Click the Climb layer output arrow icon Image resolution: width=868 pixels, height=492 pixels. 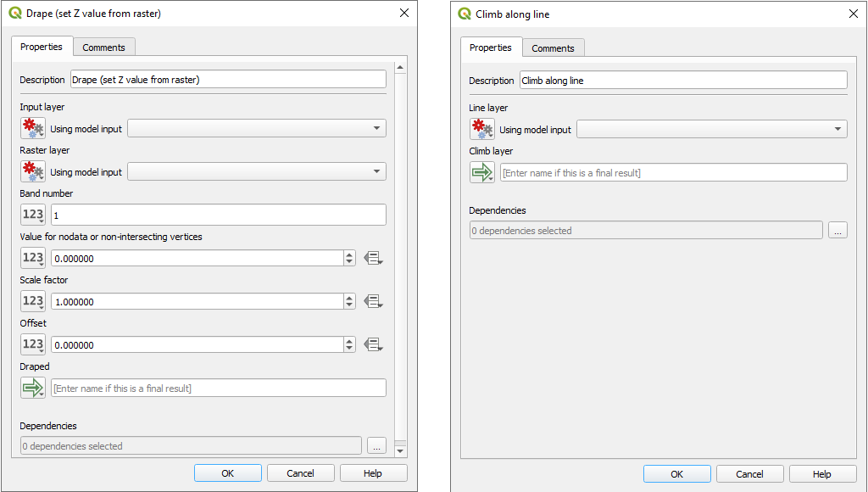point(482,173)
